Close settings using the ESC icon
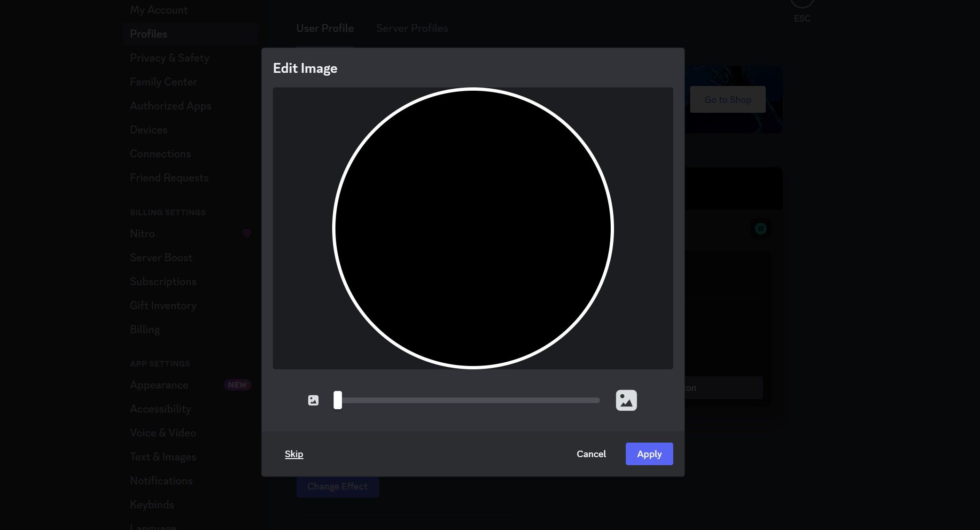980x530 pixels. click(x=802, y=5)
